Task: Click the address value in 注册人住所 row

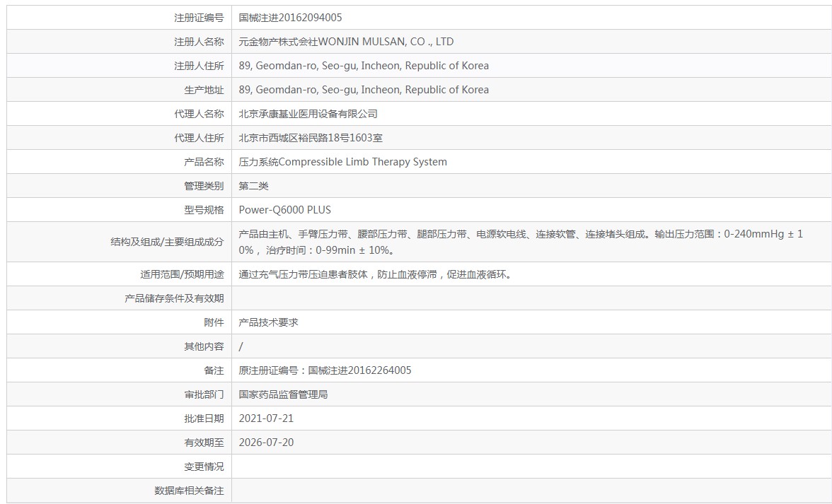Action: [x=364, y=66]
